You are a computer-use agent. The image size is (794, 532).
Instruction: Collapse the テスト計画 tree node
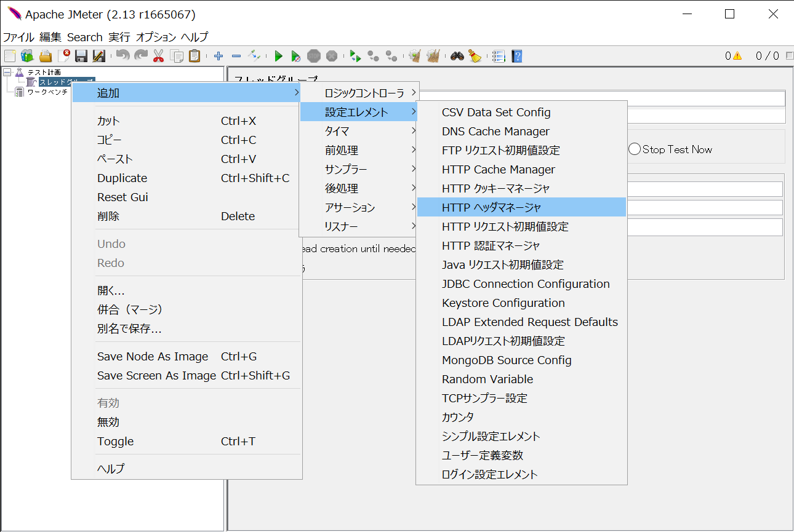pos(7,72)
